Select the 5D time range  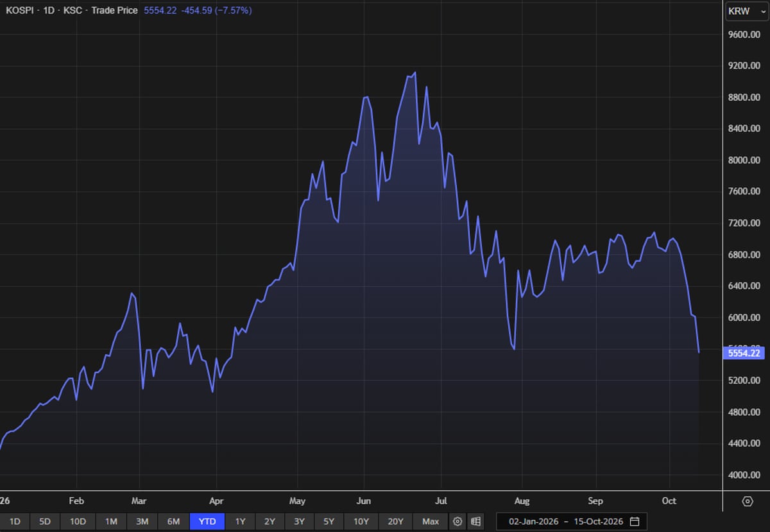(44, 521)
